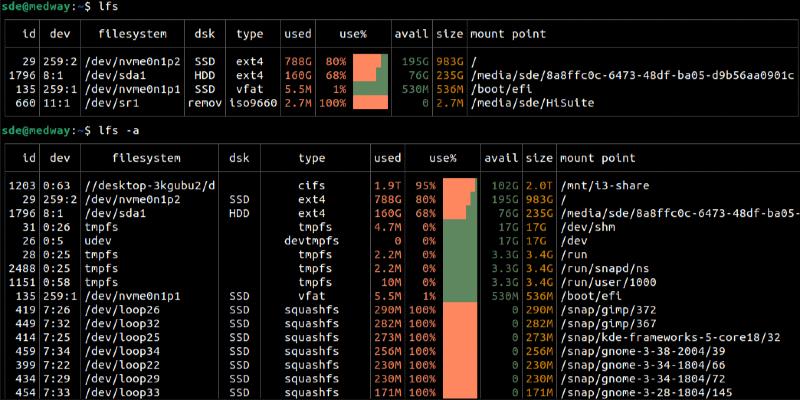Click the udev filesystem entry
Image resolution: width=800 pixels, height=400 pixels.
(x=100, y=242)
